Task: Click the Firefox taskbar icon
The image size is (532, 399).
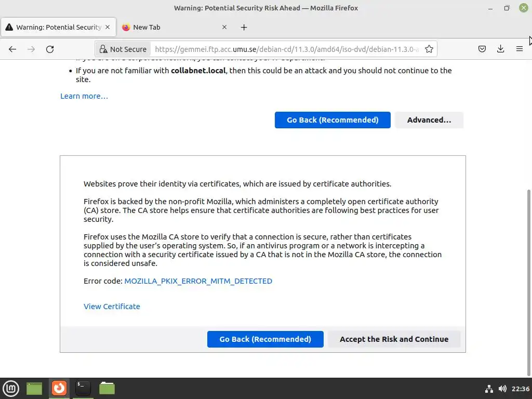Action: point(59,388)
